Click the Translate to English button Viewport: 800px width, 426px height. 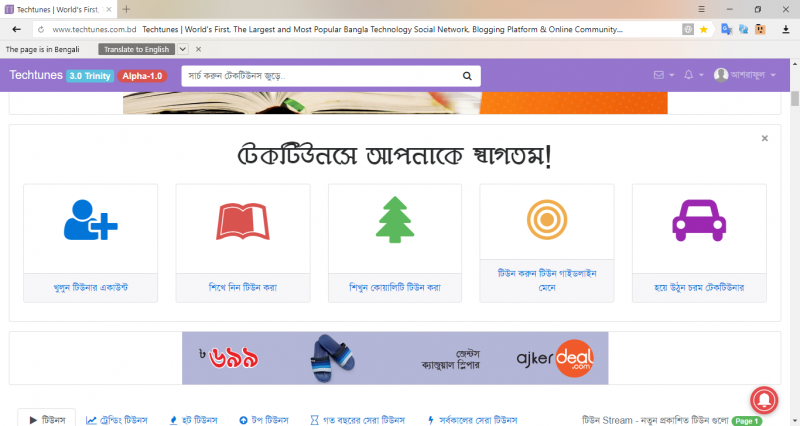pos(136,49)
